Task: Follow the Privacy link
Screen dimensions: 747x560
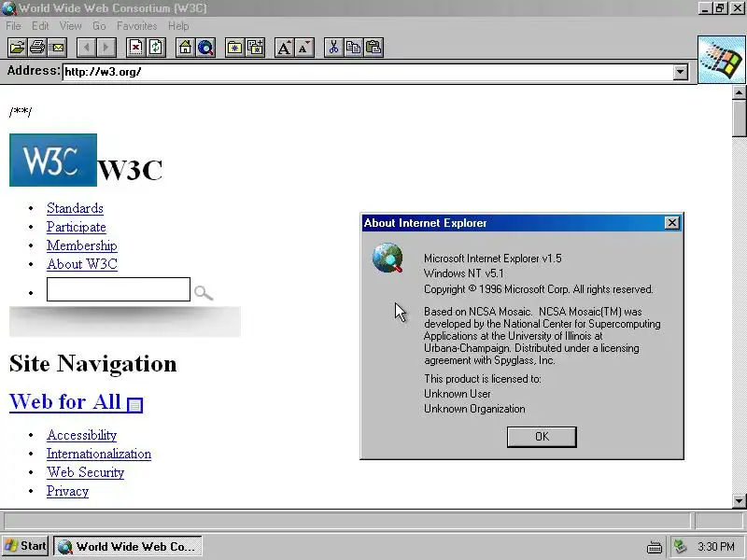Action: click(67, 491)
